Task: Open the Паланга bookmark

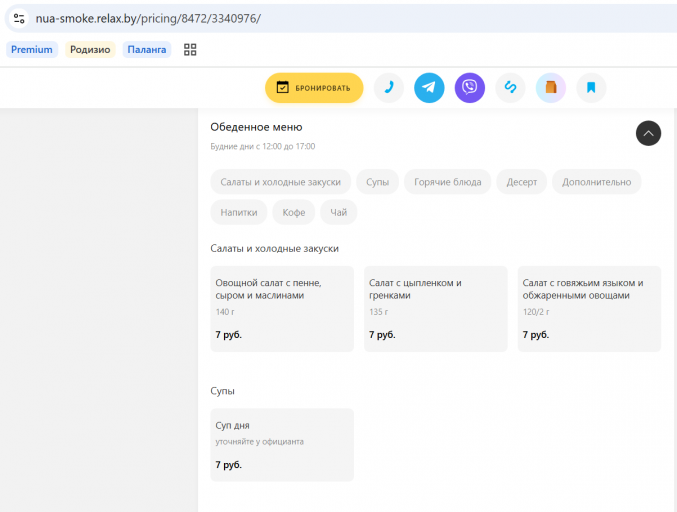Action: click(147, 50)
